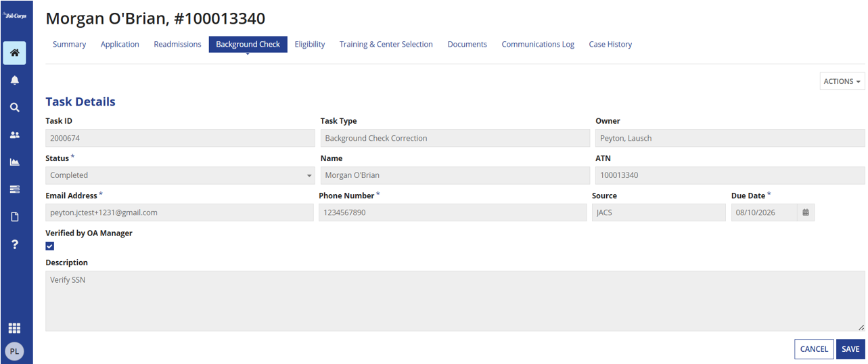Screen dimensions: 868x364
Task: Click the Owner field
Action: tap(730, 138)
